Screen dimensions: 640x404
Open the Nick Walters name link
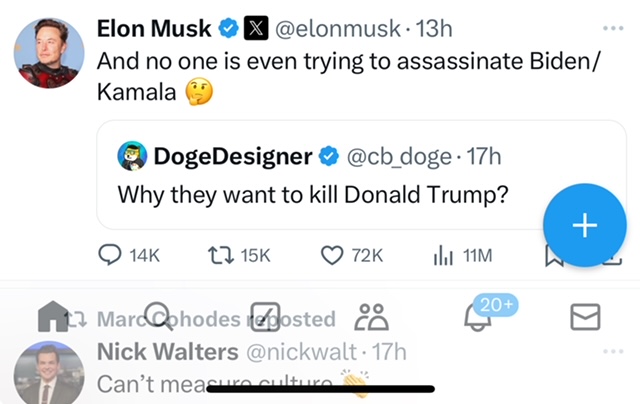(x=167, y=351)
